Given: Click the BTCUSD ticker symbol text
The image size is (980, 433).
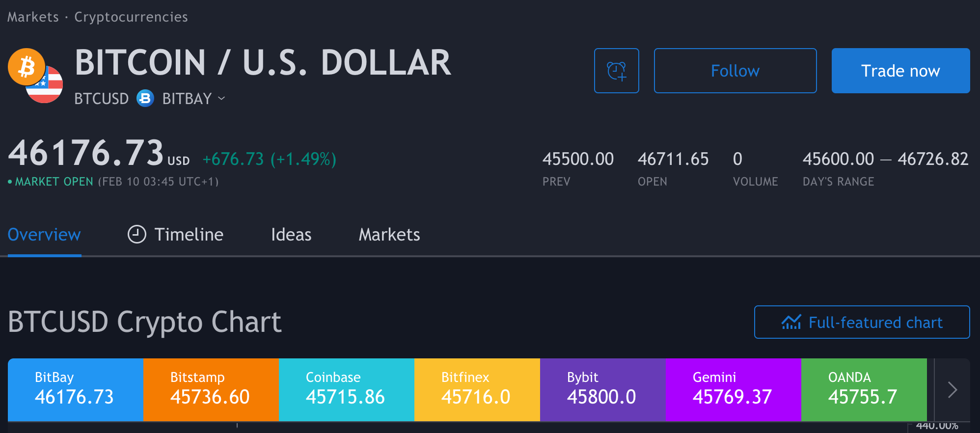Looking at the screenshot, I should [101, 99].
